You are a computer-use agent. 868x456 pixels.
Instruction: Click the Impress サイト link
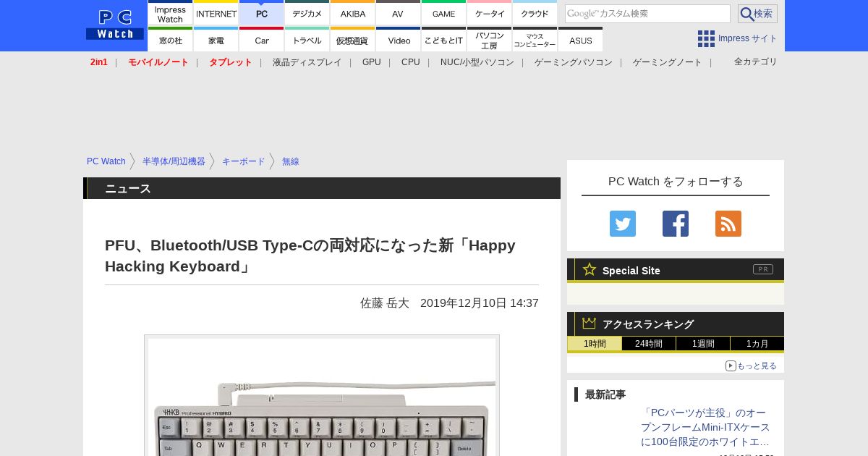(748, 38)
